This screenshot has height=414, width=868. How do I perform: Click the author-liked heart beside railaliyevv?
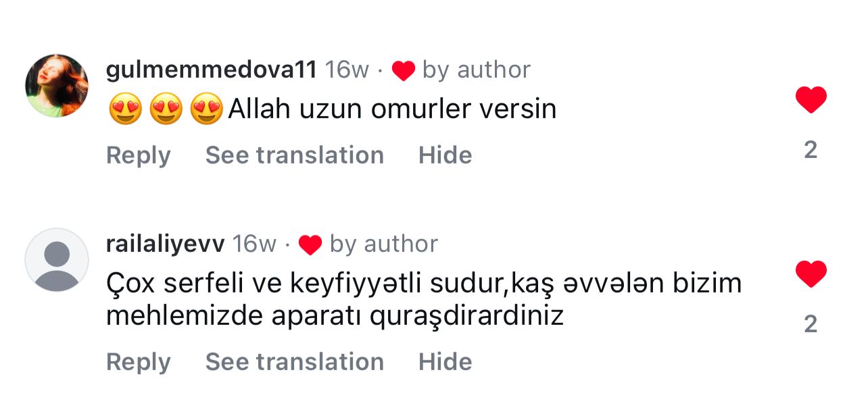click(x=310, y=244)
